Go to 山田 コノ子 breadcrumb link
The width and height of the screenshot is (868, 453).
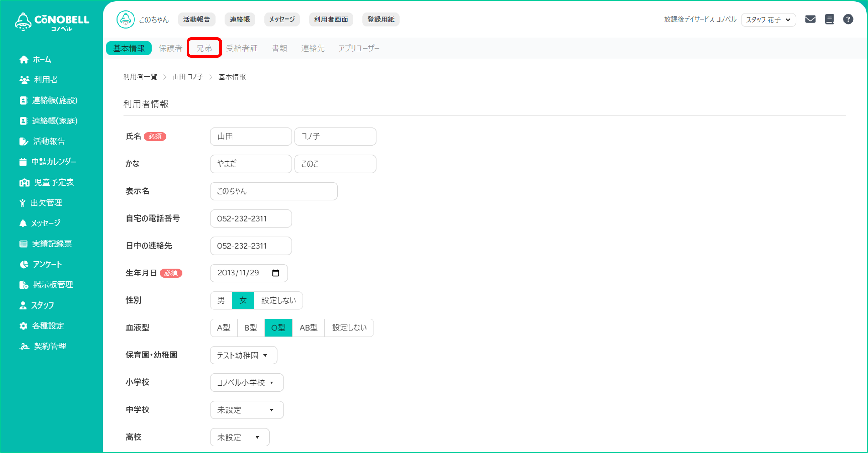click(188, 77)
